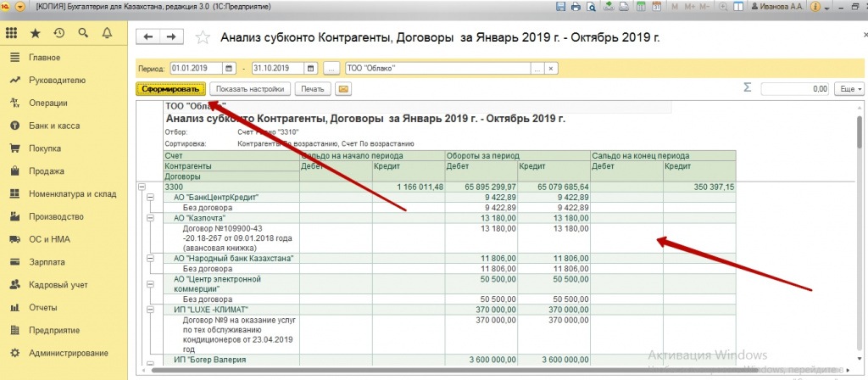
Task: Open the search magnifier icon
Action: pos(83,33)
